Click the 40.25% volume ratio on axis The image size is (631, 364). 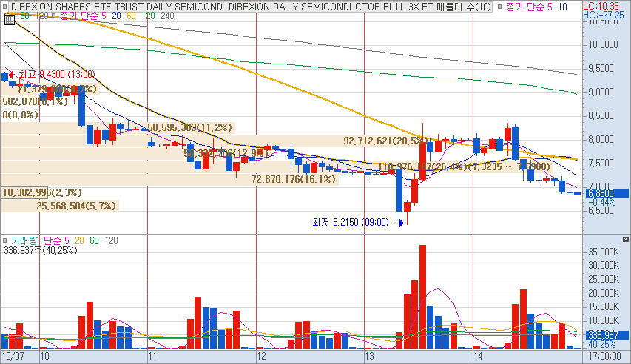(x=601, y=345)
